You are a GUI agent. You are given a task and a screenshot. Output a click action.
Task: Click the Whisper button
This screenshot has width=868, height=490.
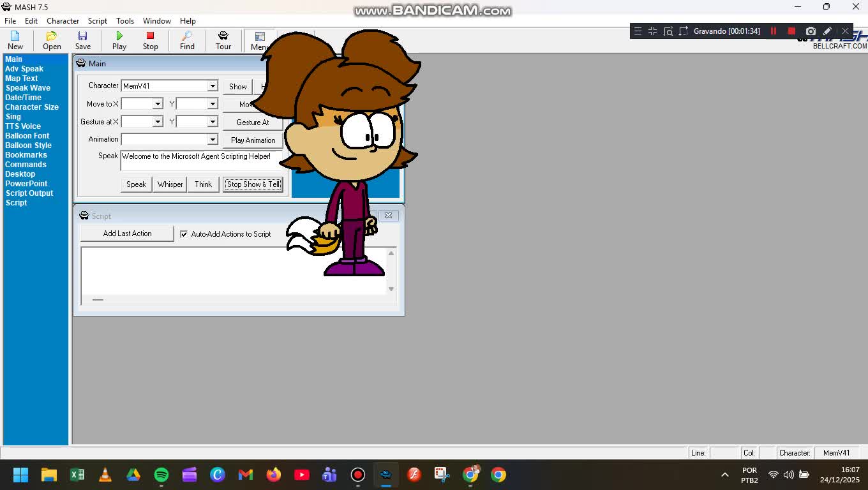pos(170,184)
